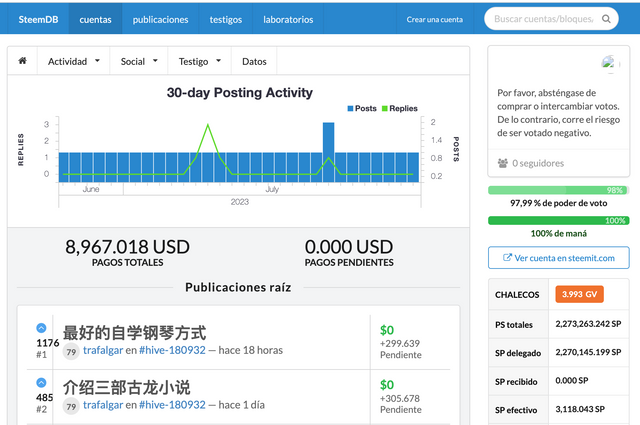
Task: Click the SP recibido row label
Action: (x=516, y=382)
